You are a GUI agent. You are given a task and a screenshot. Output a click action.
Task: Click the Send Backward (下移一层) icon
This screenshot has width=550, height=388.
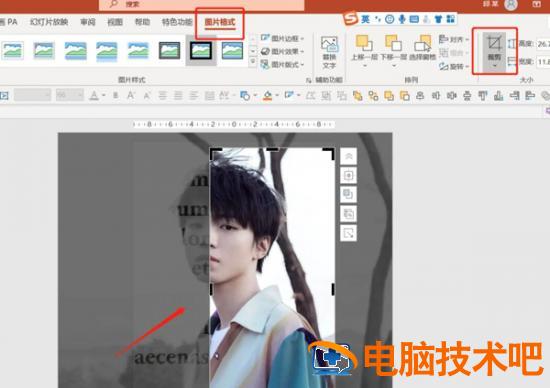pos(393,48)
